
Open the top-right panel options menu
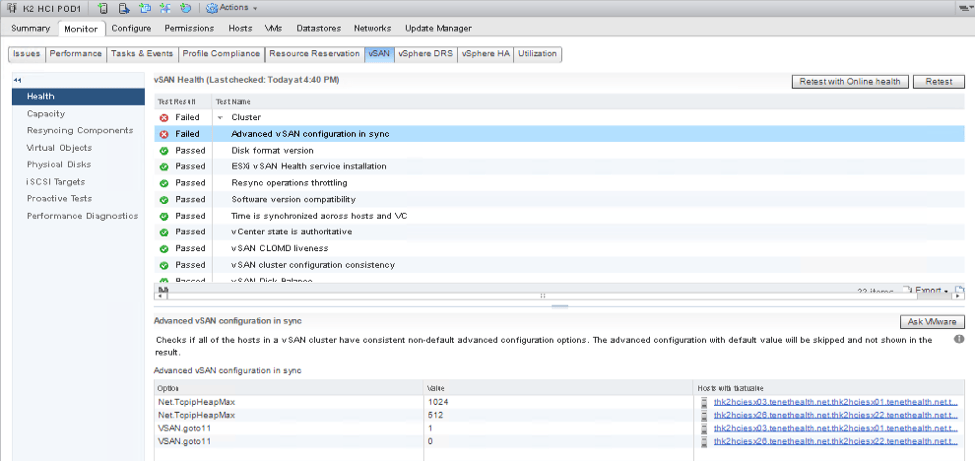click(967, 8)
